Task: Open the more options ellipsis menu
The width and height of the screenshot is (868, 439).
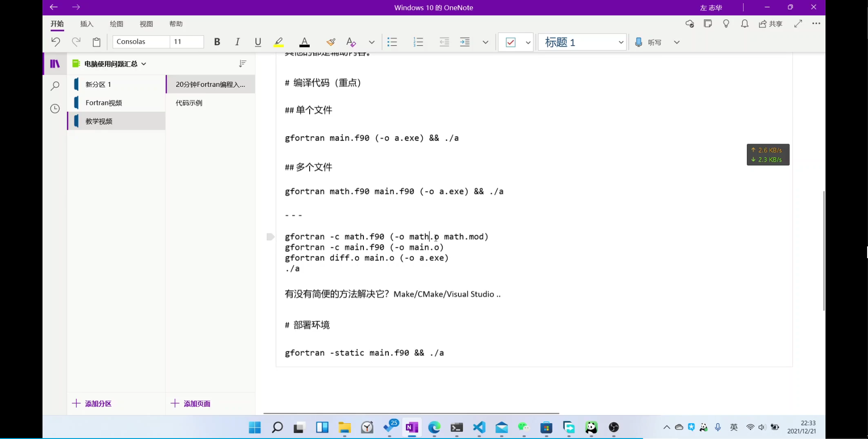Action: coord(816,24)
